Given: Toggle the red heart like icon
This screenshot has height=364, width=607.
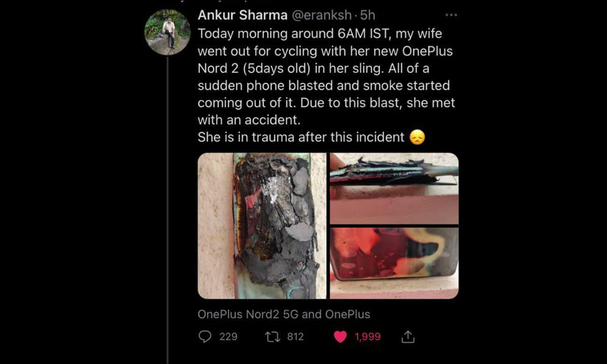Looking at the screenshot, I should pos(341,336).
